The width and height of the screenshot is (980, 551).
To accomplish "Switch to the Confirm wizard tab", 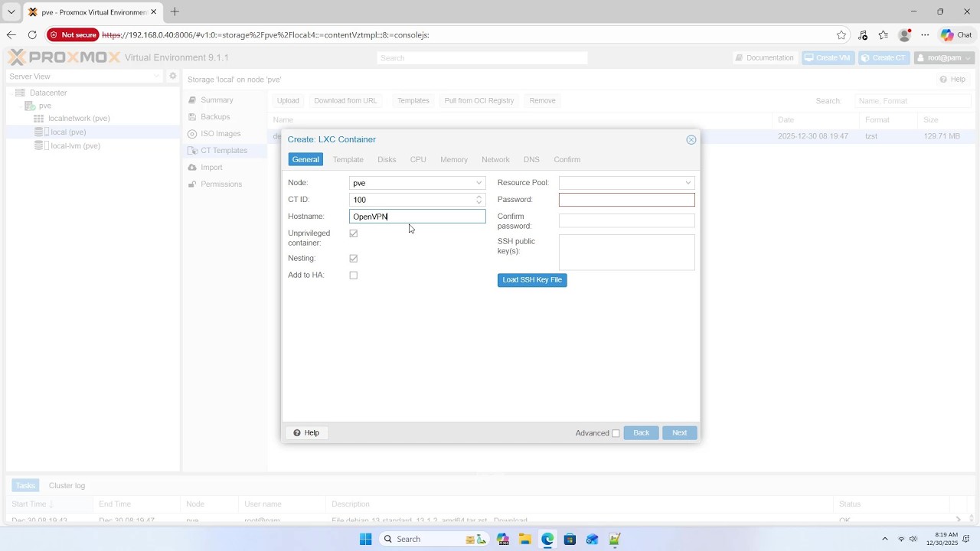I will click(567, 159).
